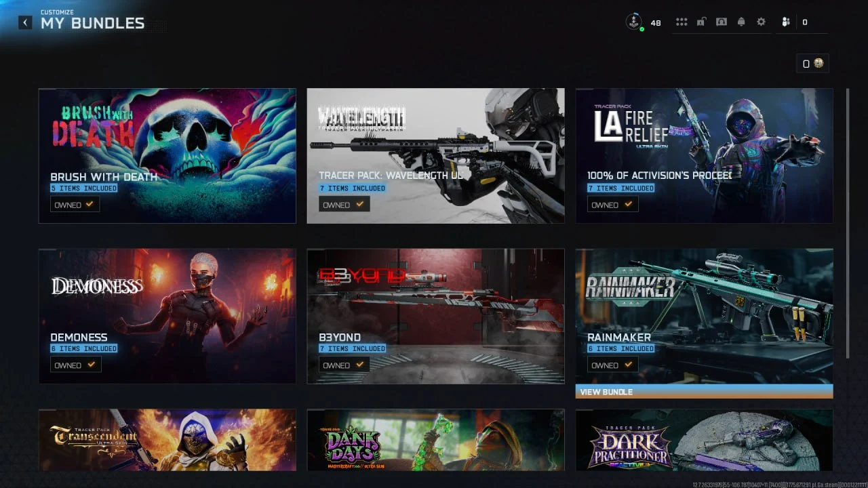Click the View Bundle button under Rainmaker

coord(704,392)
